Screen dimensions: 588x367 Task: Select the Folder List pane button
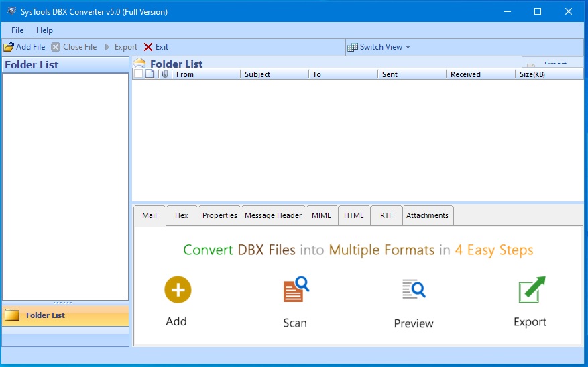65,315
